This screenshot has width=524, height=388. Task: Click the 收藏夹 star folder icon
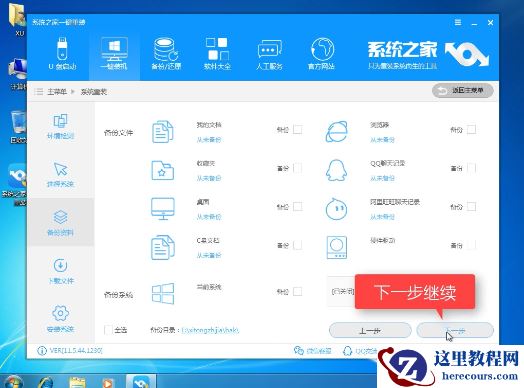tap(163, 170)
